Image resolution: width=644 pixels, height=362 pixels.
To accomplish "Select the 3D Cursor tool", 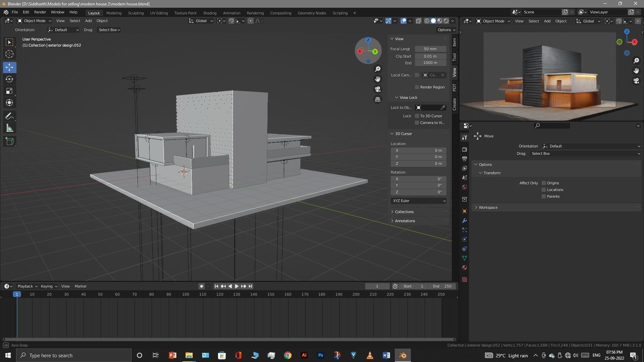I will 9,54.
